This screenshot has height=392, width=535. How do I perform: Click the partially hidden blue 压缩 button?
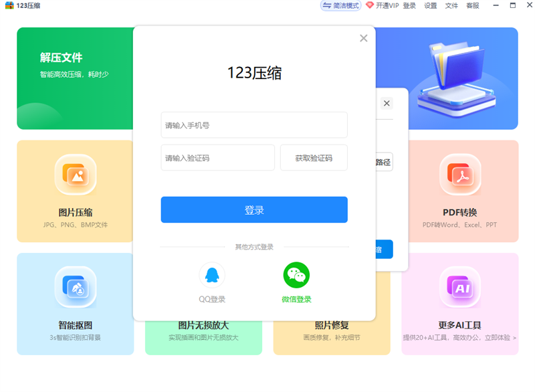[384, 250]
